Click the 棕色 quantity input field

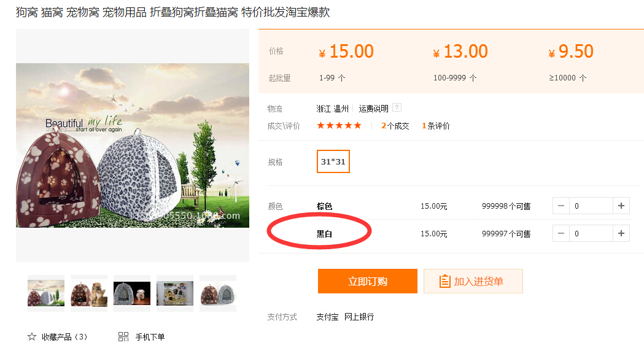coord(591,206)
